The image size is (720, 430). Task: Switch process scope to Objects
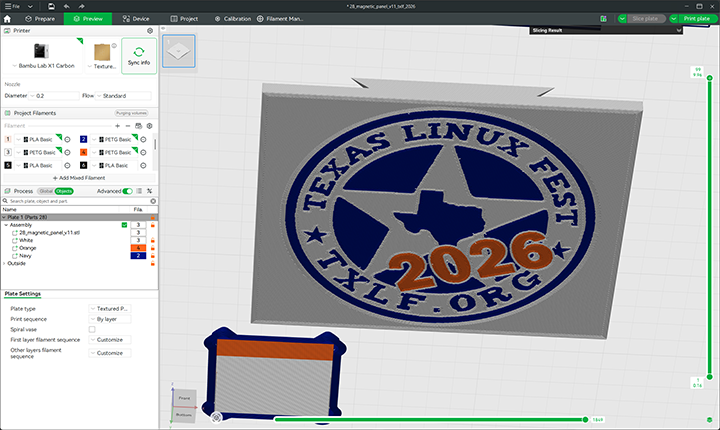point(64,191)
